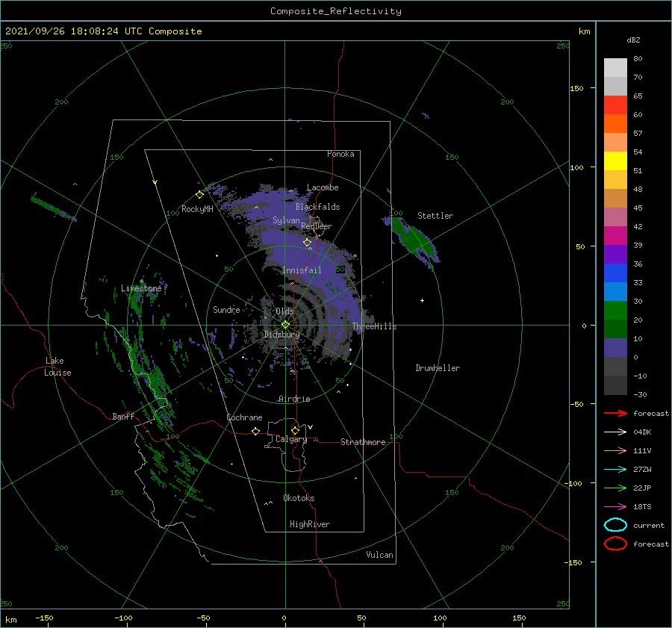Click the Innisfail city label
The height and width of the screenshot is (628, 672).
point(302,270)
